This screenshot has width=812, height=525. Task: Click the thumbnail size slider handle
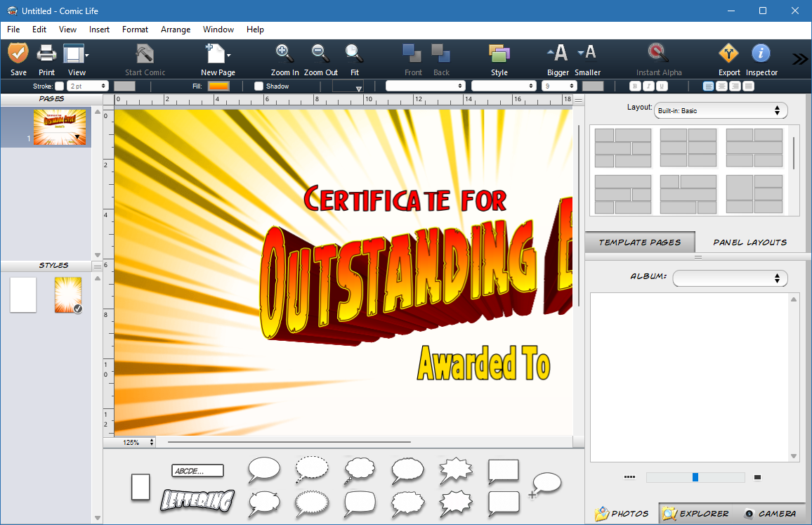695,477
